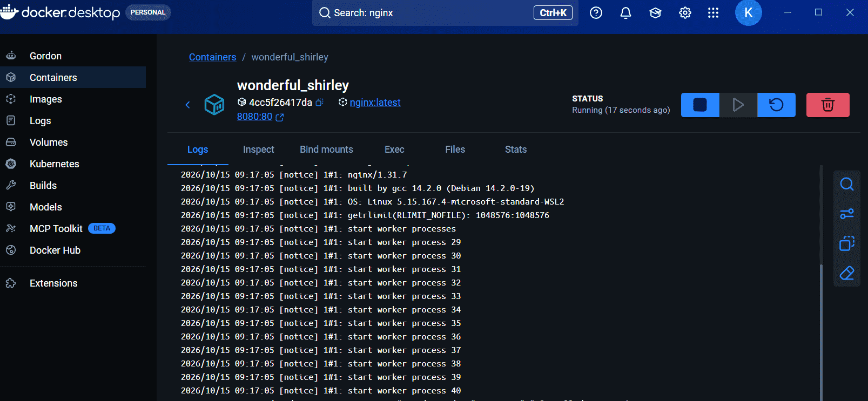Delete the container with the red trash button
This screenshot has height=401, width=868.
[828, 105]
